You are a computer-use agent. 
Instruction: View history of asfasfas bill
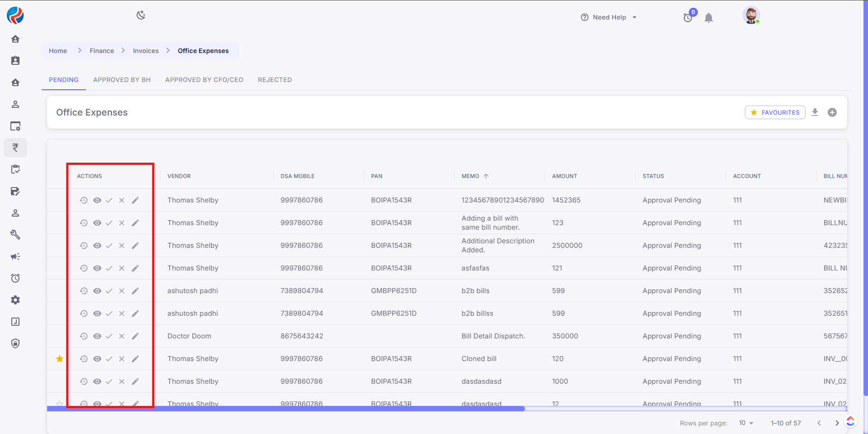(84, 268)
